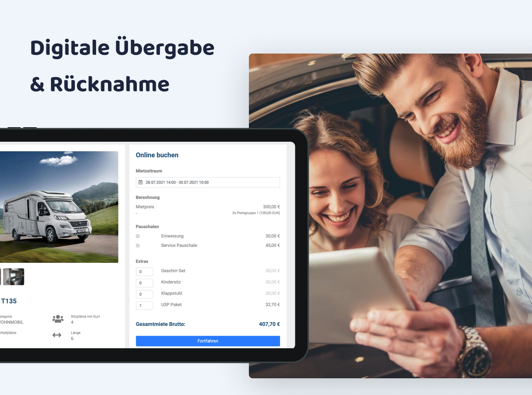Click the "USP Paket" extra label
532x395 pixels.
pos(171,305)
